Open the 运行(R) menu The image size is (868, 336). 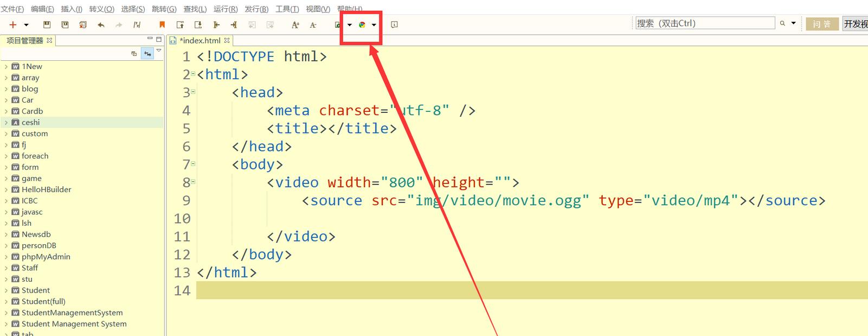click(x=226, y=9)
